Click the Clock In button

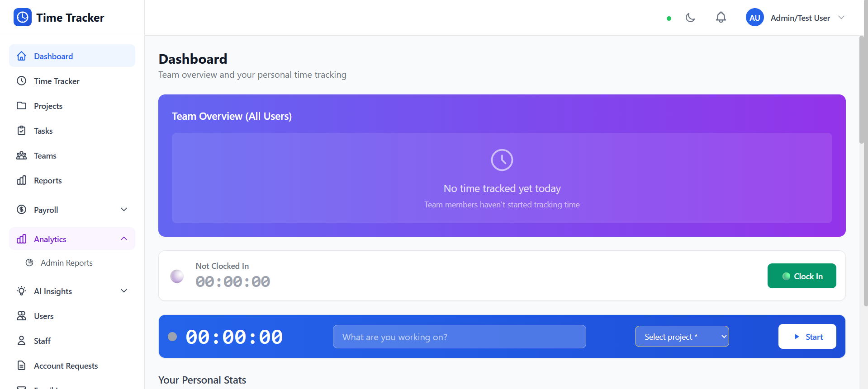point(802,276)
